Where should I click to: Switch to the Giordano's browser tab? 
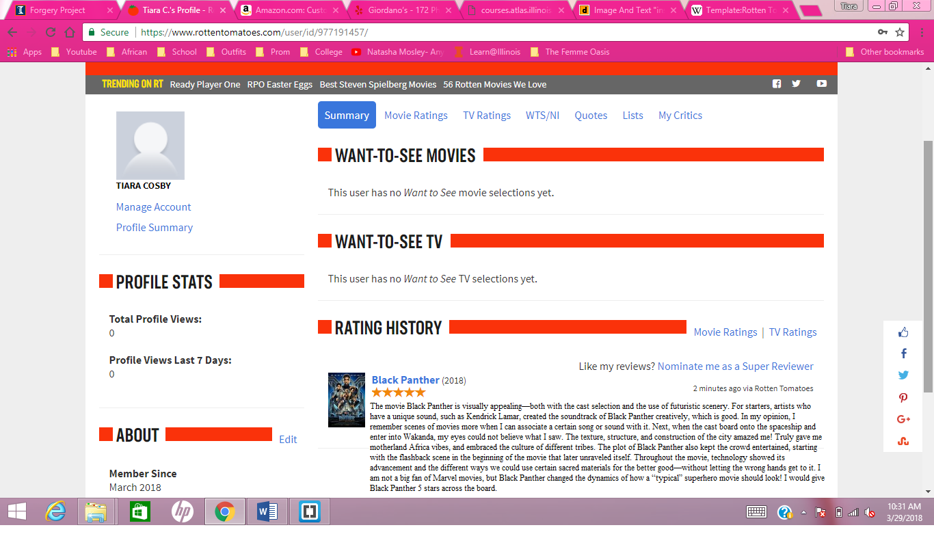pyautogui.click(x=402, y=10)
